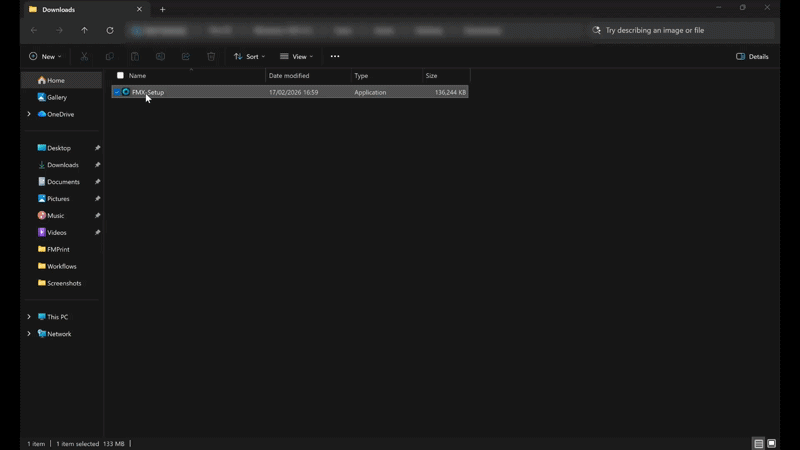The width and height of the screenshot is (800, 450).
Task: Go up one directory level
Action: 84,30
